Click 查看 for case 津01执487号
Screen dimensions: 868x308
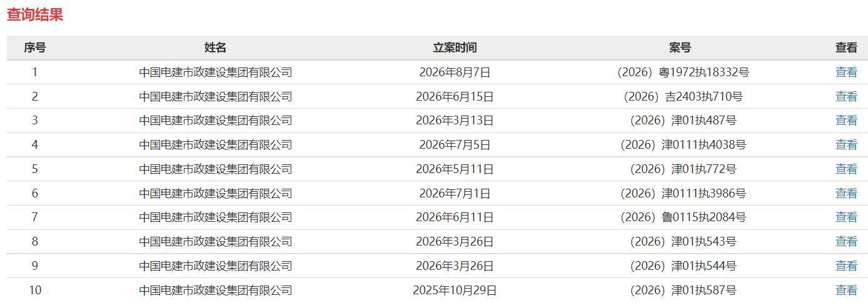point(846,120)
